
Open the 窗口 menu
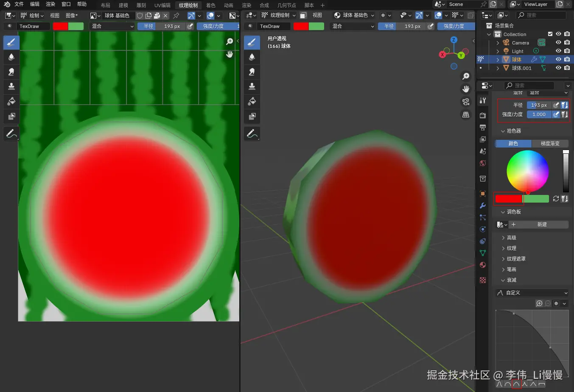[66, 4]
